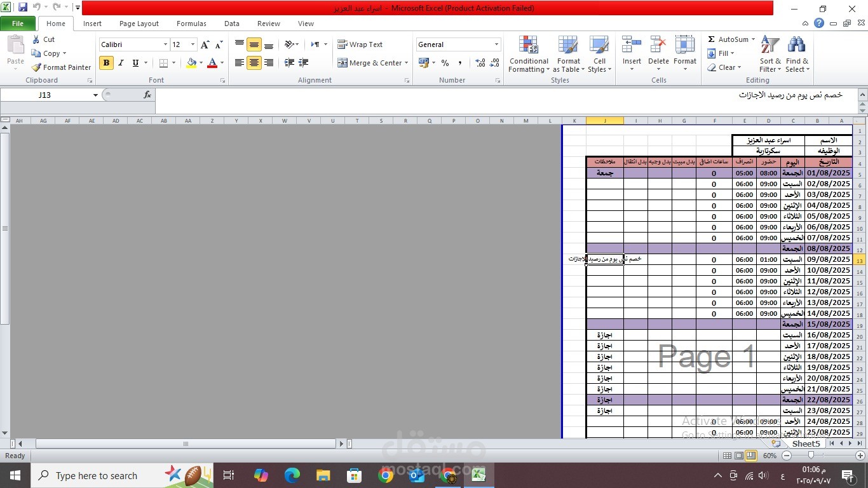The width and height of the screenshot is (868, 488).
Task: Toggle Bold formatting
Action: [x=106, y=63]
